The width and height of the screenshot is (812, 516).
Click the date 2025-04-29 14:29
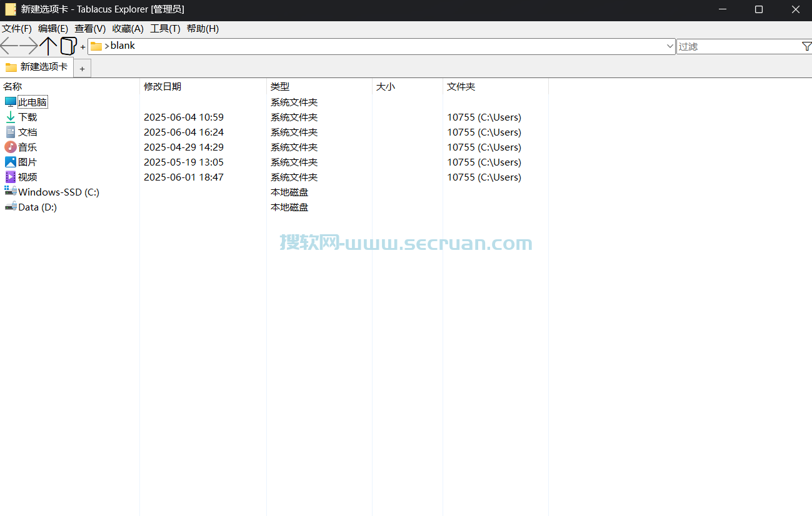click(184, 147)
